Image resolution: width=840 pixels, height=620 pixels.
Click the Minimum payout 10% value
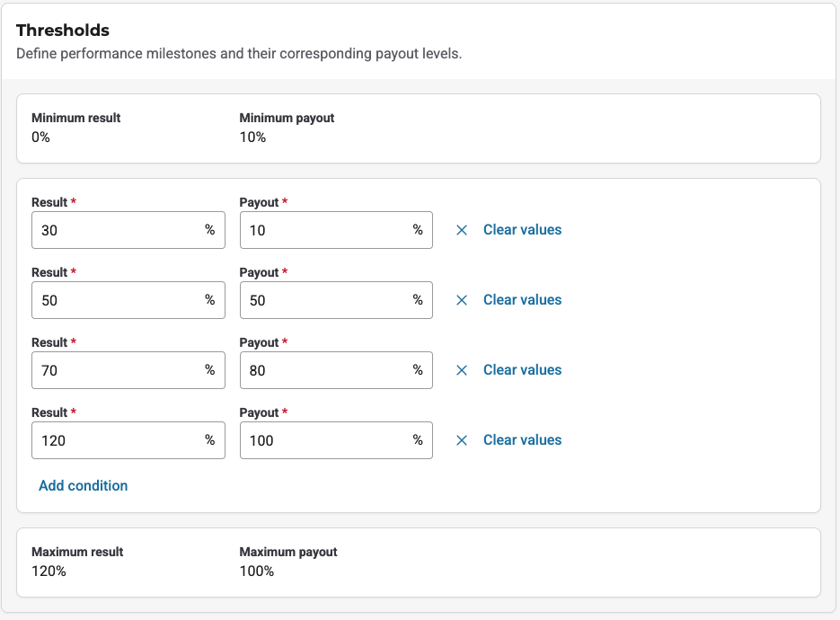(x=252, y=137)
